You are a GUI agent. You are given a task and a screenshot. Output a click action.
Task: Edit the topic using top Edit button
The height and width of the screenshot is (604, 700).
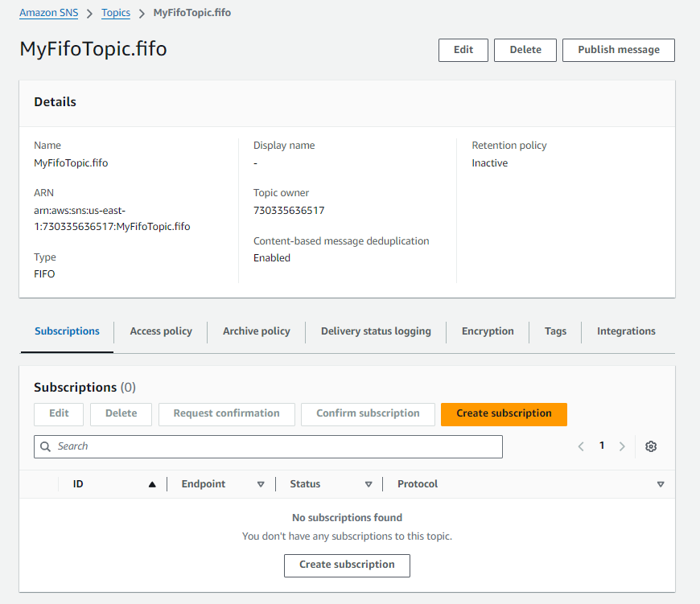pyautogui.click(x=463, y=50)
